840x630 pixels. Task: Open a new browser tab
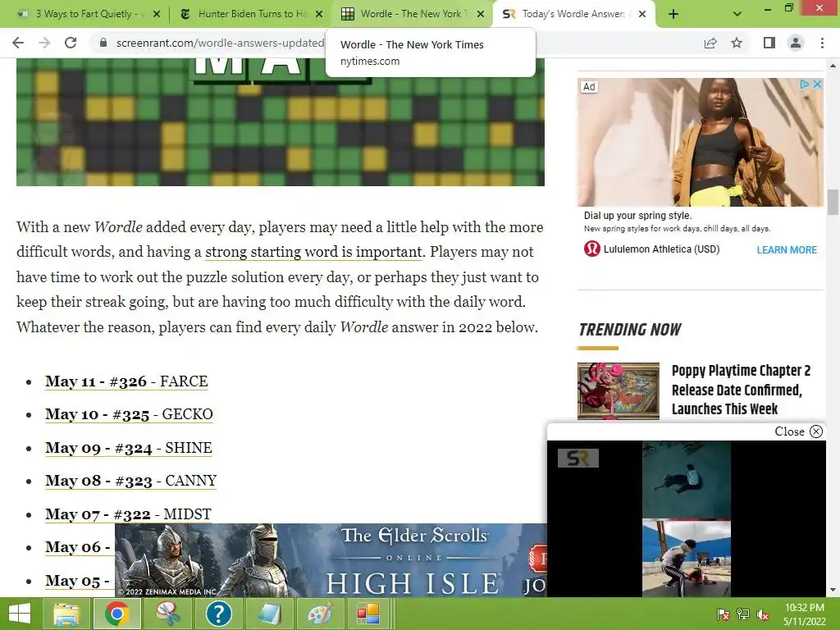tap(673, 14)
